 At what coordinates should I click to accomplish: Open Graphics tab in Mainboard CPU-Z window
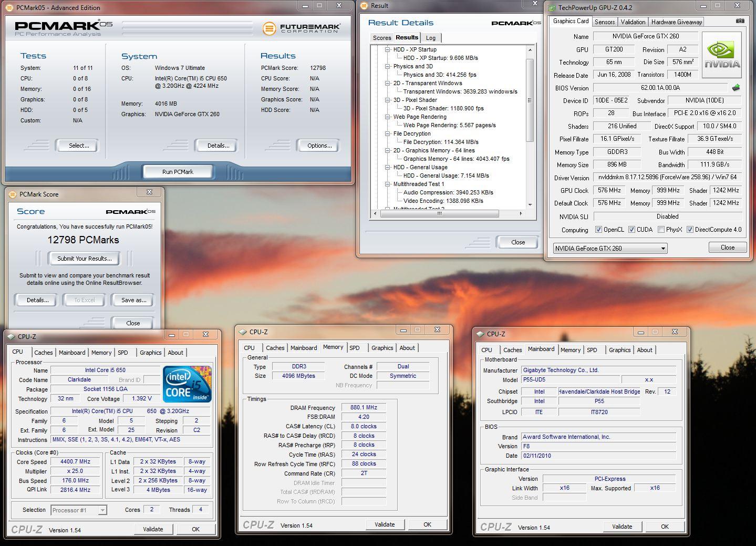click(x=619, y=350)
